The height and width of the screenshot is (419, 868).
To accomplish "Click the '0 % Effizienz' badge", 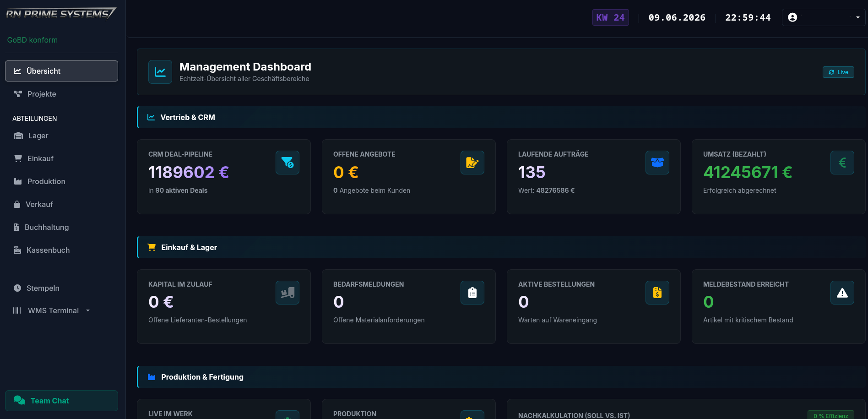I will point(831,415).
